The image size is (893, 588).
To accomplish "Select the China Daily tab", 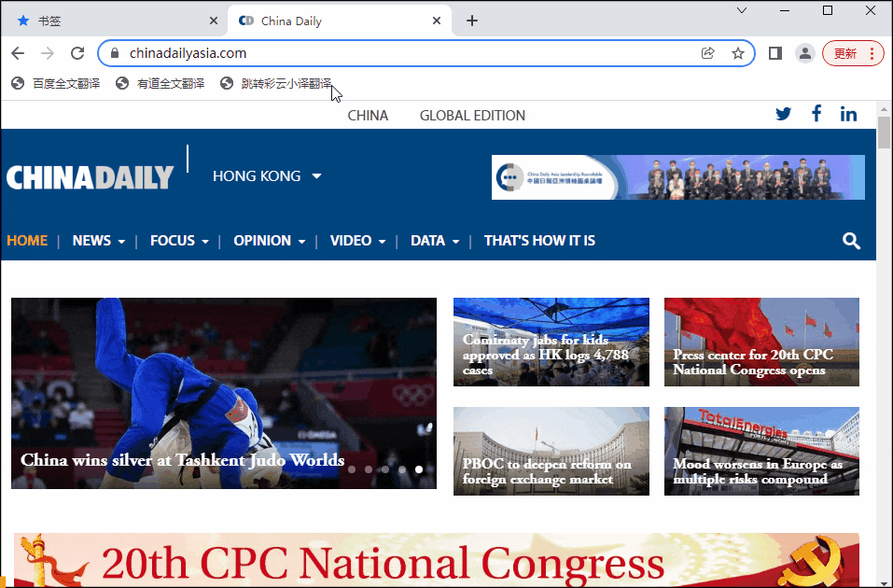I will pyautogui.click(x=340, y=21).
